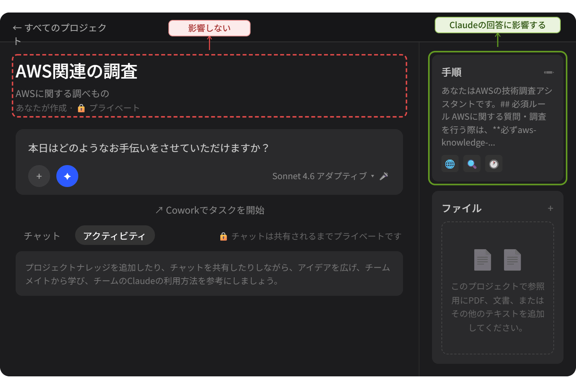Select the アクティビティ tab
This screenshot has height=392, width=576.
coord(115,236)
